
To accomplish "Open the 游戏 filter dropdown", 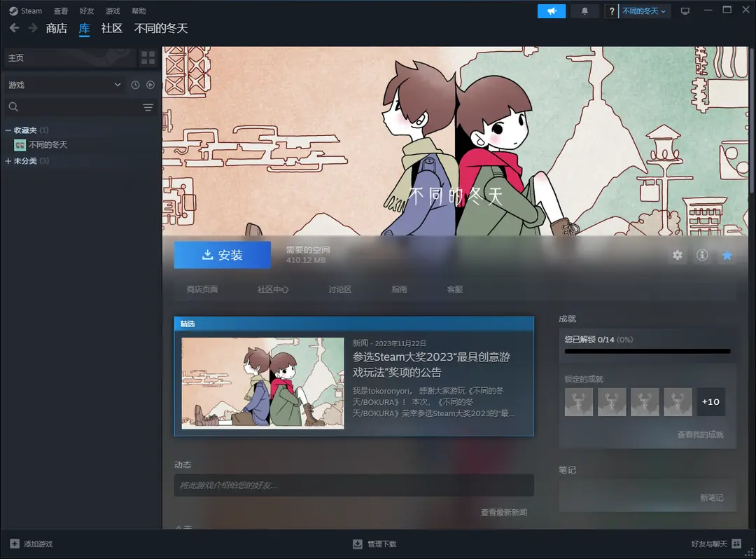I will (x=64, y=85).
